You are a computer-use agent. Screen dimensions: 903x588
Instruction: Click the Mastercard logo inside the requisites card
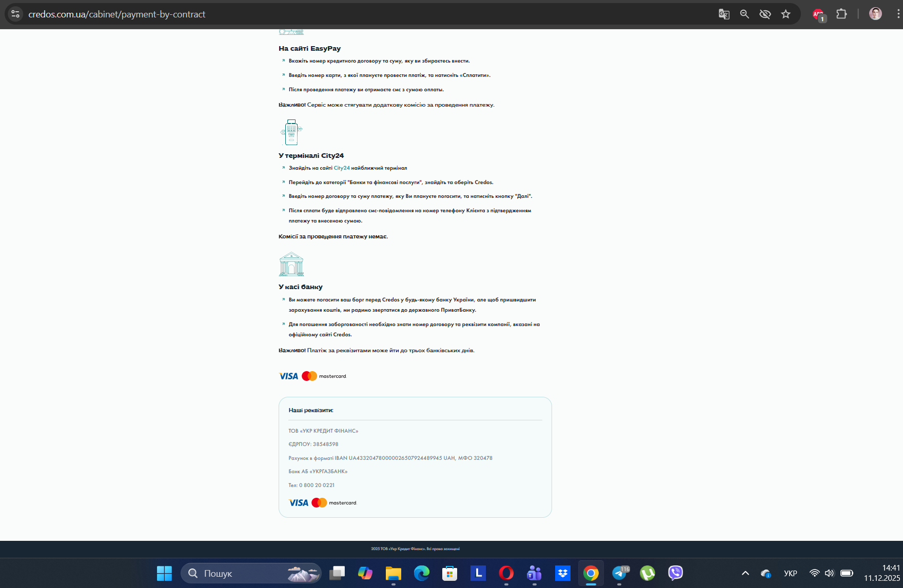pos(334,503)
